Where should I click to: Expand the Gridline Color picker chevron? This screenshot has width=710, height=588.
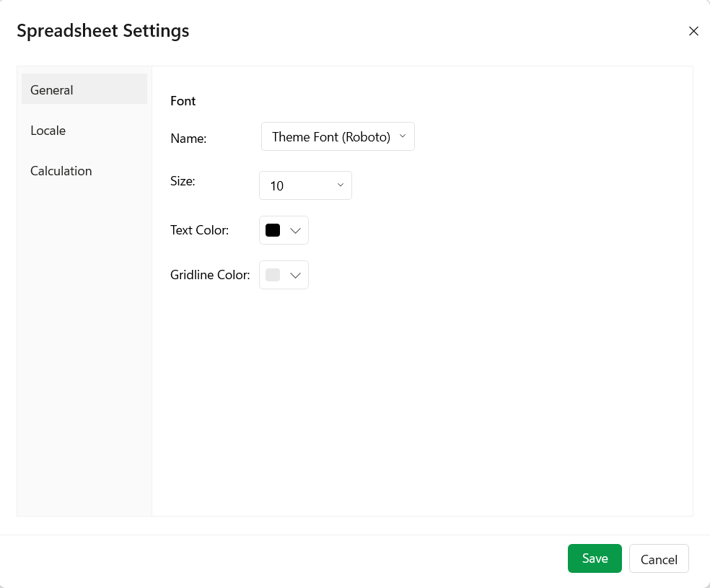295,275
